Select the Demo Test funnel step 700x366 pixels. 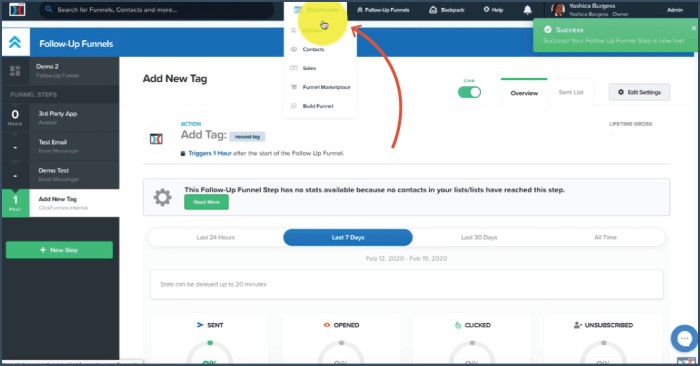[61, 175]
